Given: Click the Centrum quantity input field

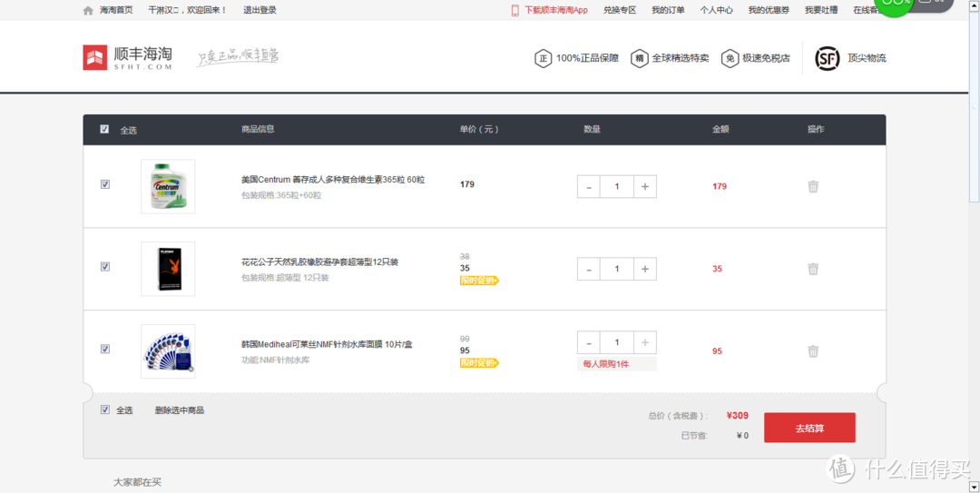Looking at the screenshot, I should [x=617, y=186].
